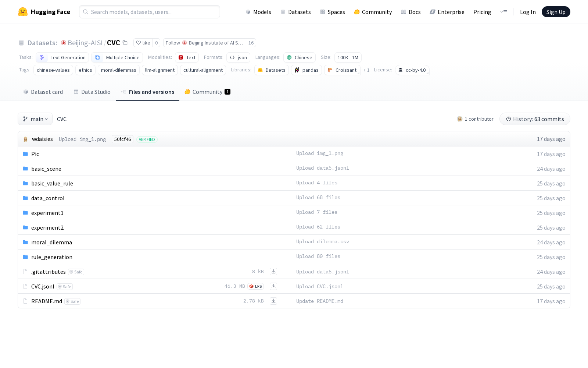Image resolution: width=588 pixels, height=368 pixels.
Task: Click the VERIFIED commit badge
Action: [147, 139]
